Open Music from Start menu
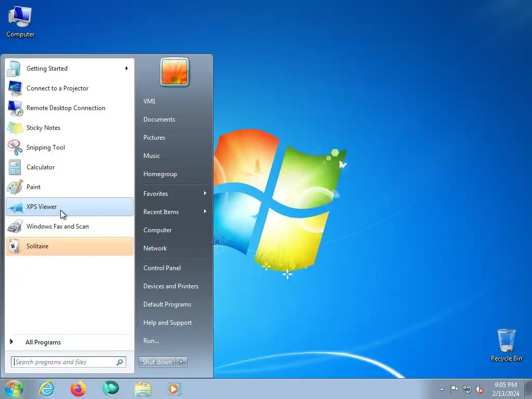 pos(151,156)
